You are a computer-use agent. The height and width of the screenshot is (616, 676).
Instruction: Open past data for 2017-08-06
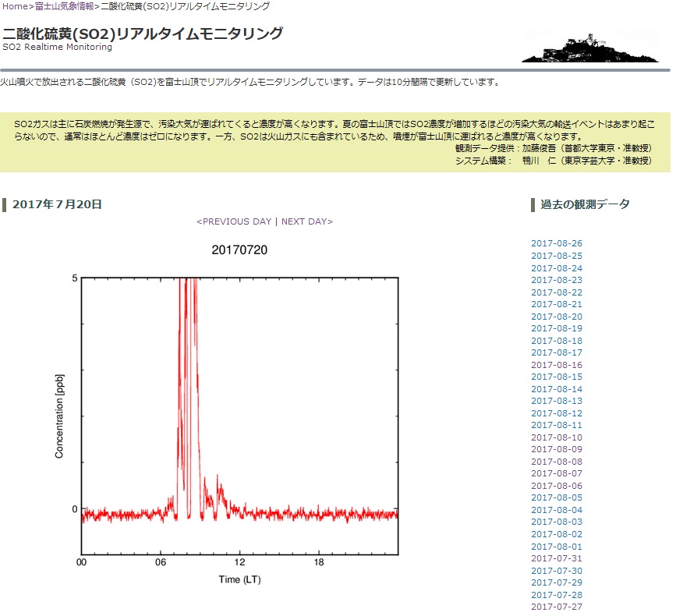[x=557, y=485]
